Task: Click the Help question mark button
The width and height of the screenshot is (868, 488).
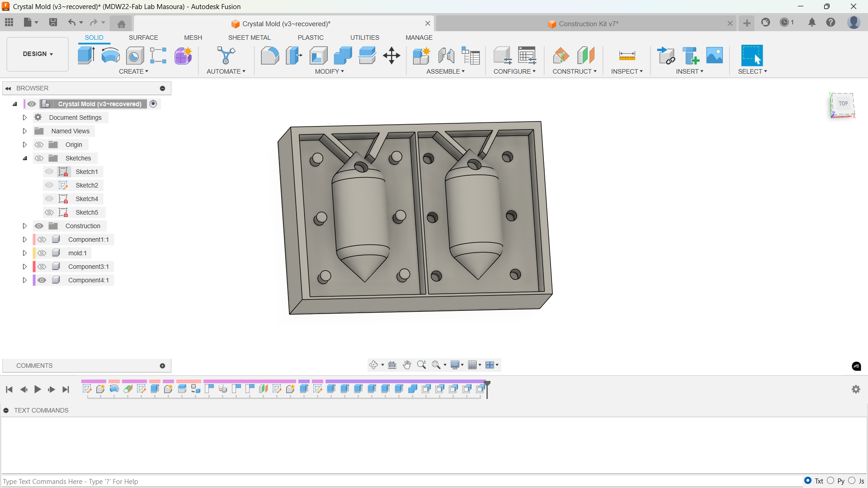Action: click(831, 22)
